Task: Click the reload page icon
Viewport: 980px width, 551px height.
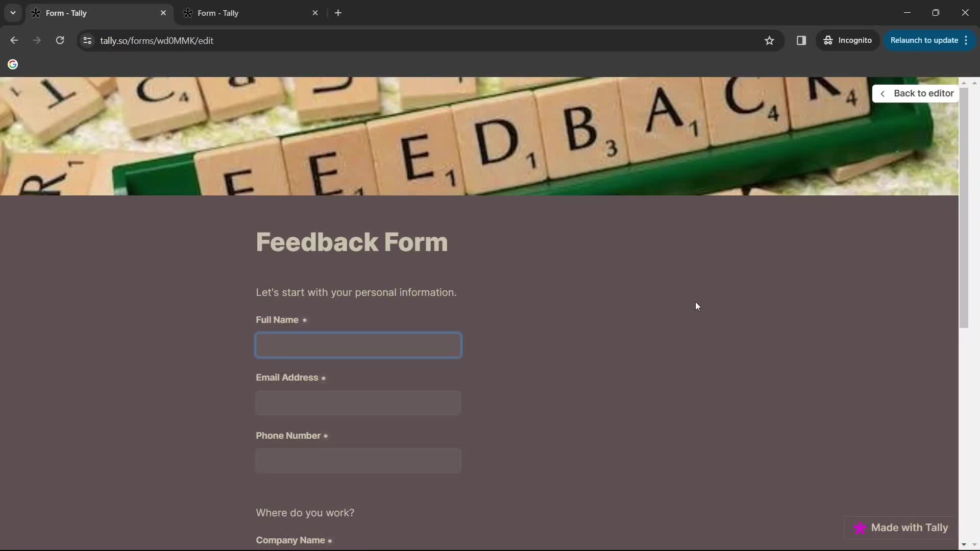Action: pyautogui.click(x=59, y=40)
